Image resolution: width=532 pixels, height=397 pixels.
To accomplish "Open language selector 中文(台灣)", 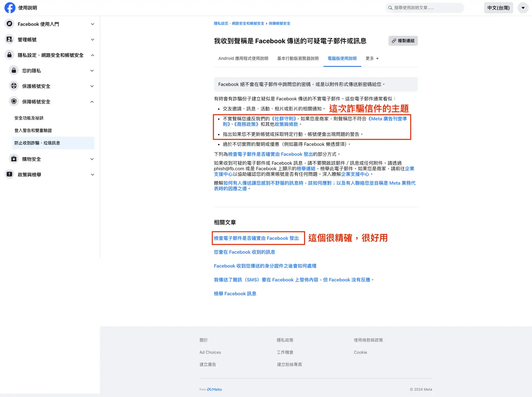I will click(498, 8).
